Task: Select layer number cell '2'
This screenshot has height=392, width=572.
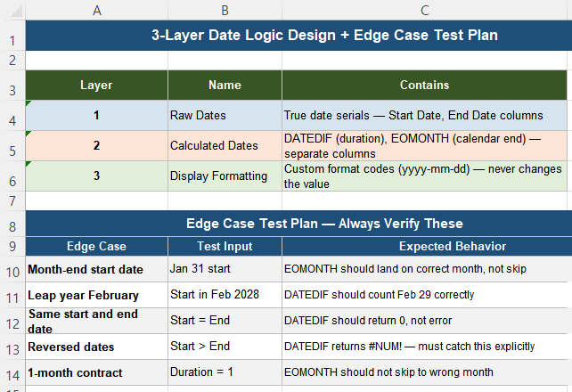Action: click(97, 145)
